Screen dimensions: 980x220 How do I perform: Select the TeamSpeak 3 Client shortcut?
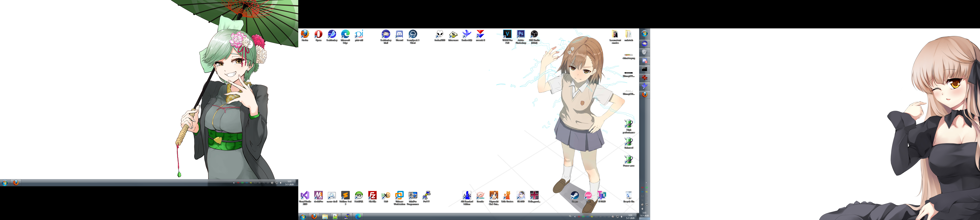coord(413,37)
